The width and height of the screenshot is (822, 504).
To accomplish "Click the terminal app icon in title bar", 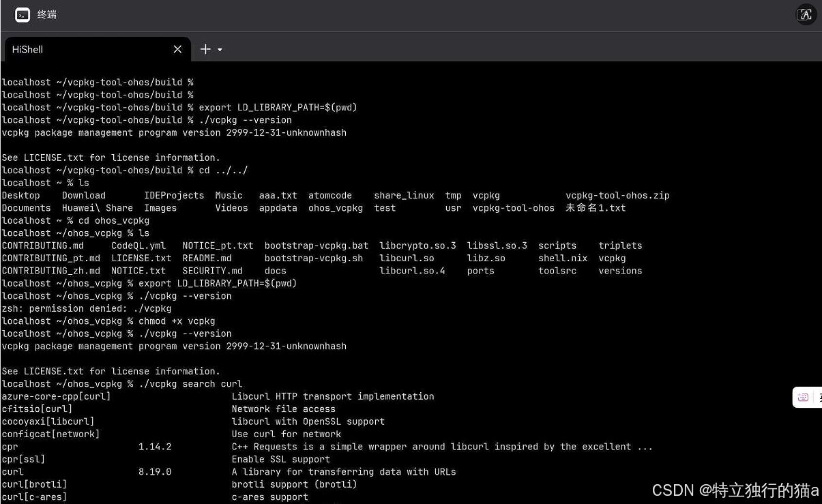I will pyautogui.click(x=23, y=14).
